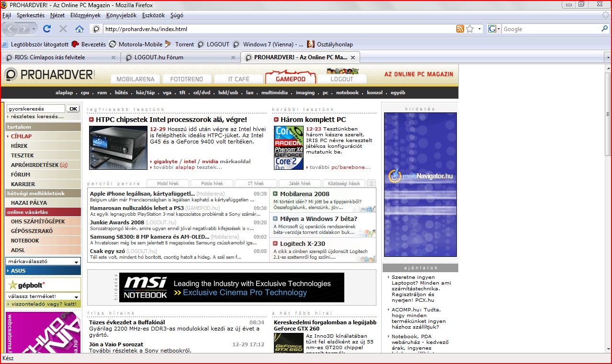Image resolution: width=612 pixels, height=364 pixels.
Task: Click the Google search input box
Action: tap(551, 29)
